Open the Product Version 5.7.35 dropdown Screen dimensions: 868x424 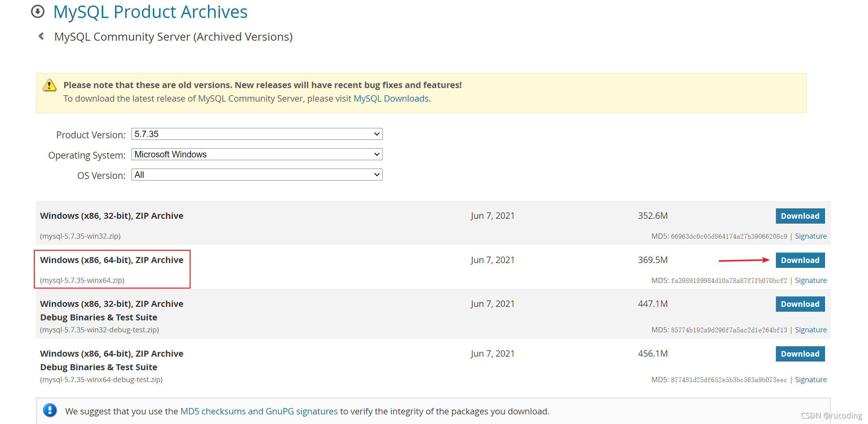click(257, 134)
